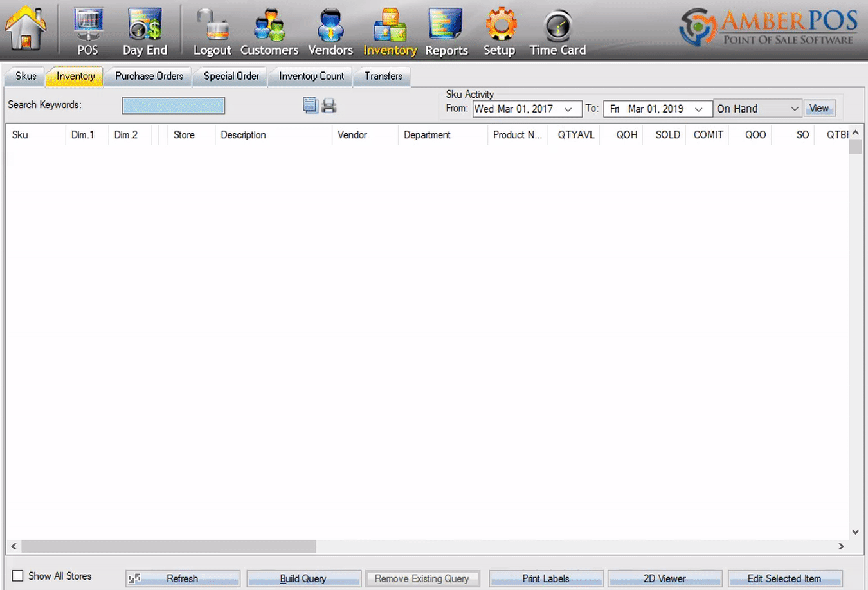Sort by the Department column header
This screenshot has width=868, height=590.
pyautogui.click(x=443, y=135)
